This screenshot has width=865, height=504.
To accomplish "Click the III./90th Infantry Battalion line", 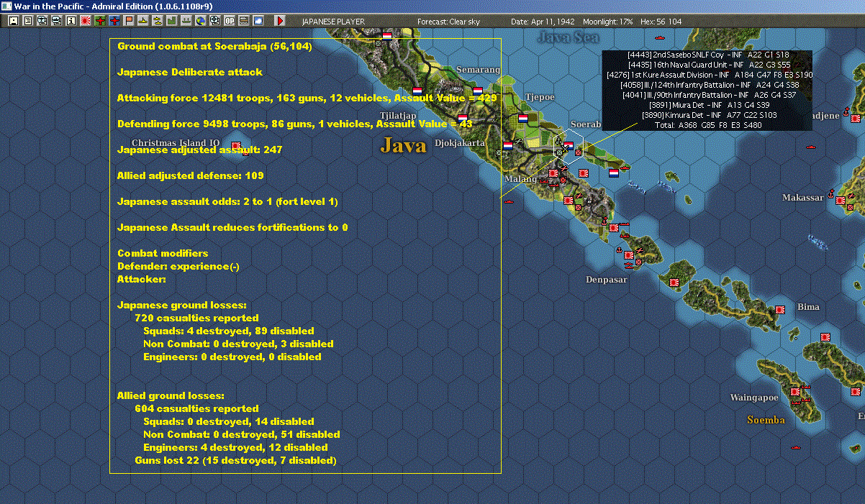I will (x=709, y=95).
